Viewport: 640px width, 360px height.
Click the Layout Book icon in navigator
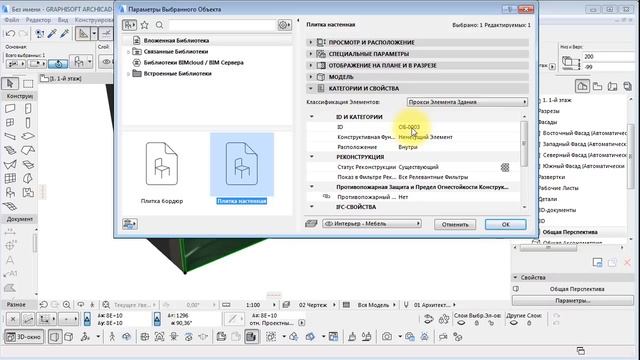(613, 87)
